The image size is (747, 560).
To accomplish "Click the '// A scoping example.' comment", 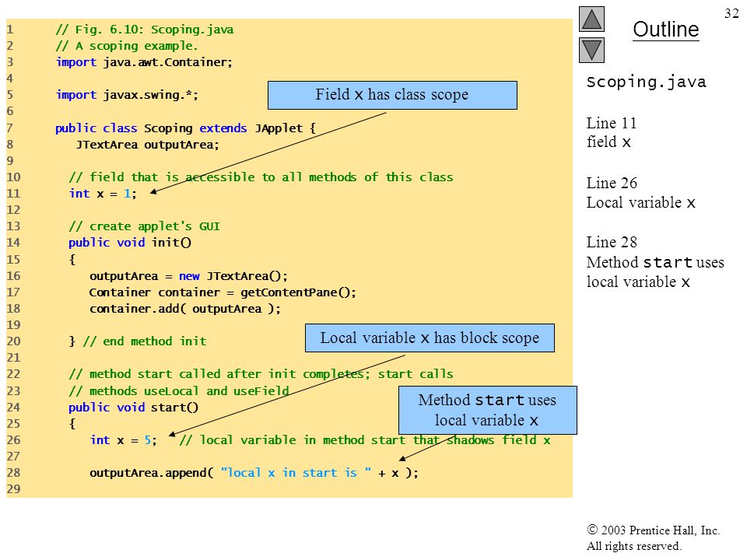I will [x=126, y=46].
